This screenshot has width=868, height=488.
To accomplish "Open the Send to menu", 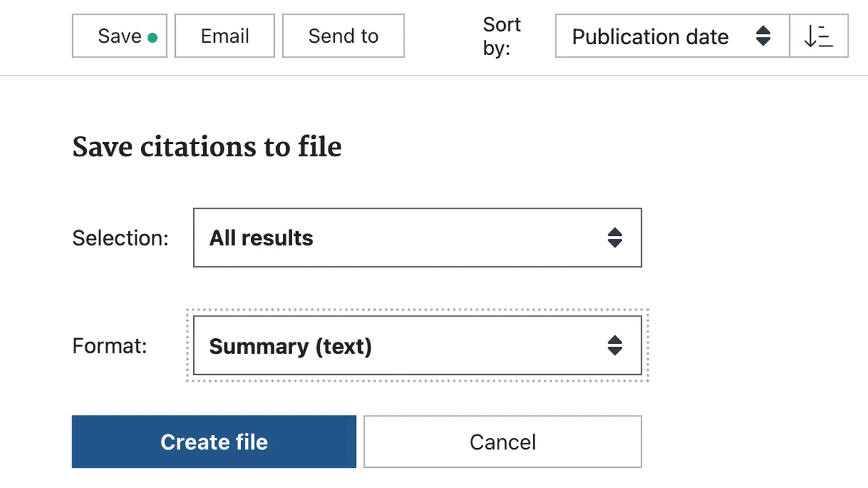I will tap(344, 36).
